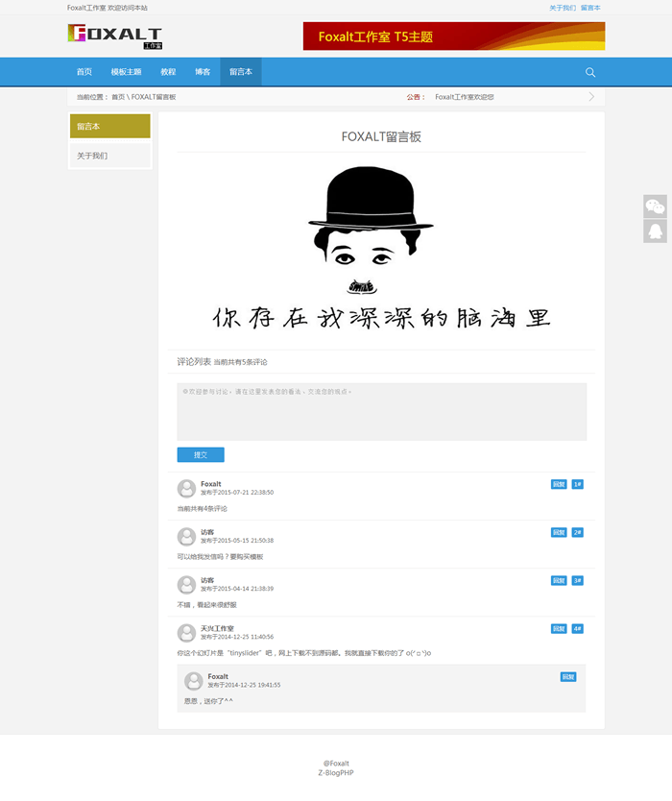
Task: Click 首页 breadcrumb link
Action: tap(118, 97)
